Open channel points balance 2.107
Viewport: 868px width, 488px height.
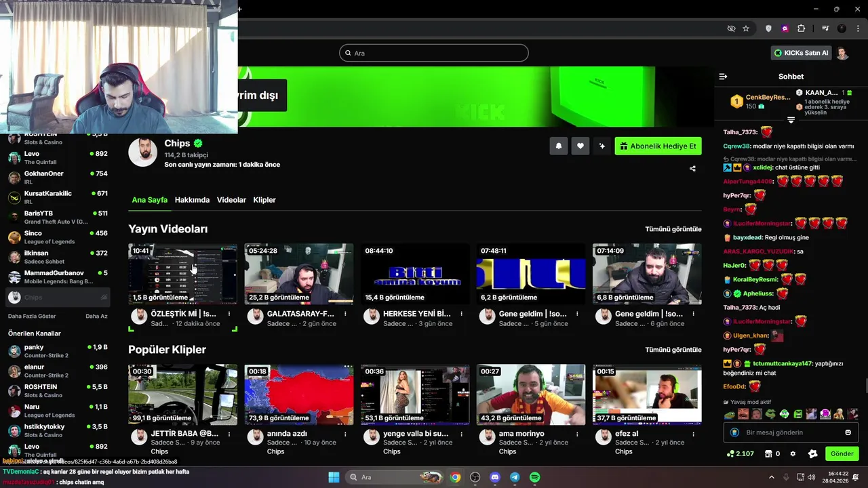click(x=741, y=453)
